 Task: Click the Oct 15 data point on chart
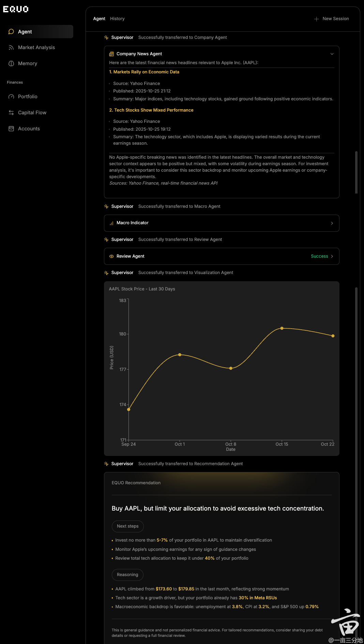(x=282, y=328)
